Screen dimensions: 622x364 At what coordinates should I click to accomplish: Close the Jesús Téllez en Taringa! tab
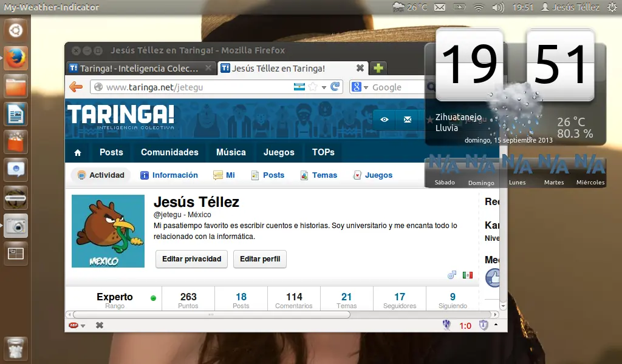360,68
